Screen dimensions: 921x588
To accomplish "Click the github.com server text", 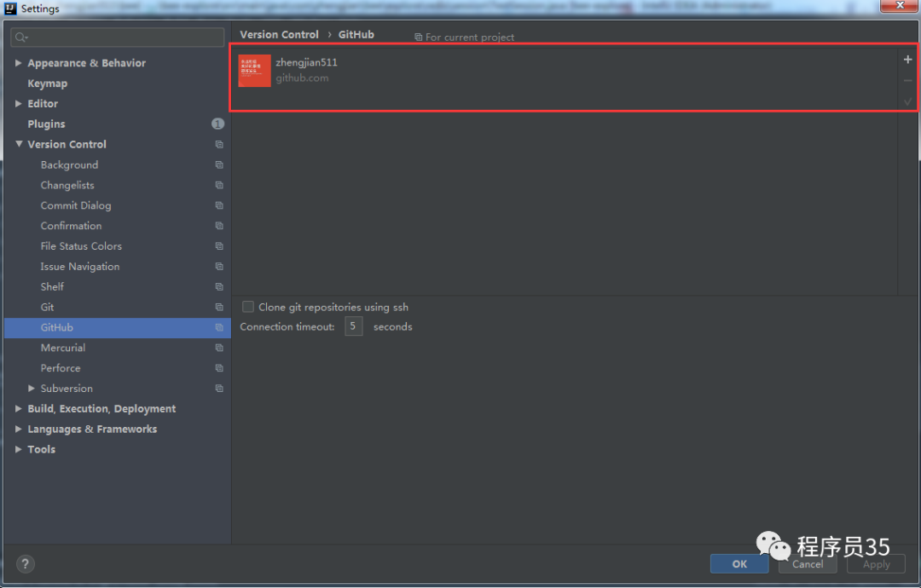I will click(302, 78).
